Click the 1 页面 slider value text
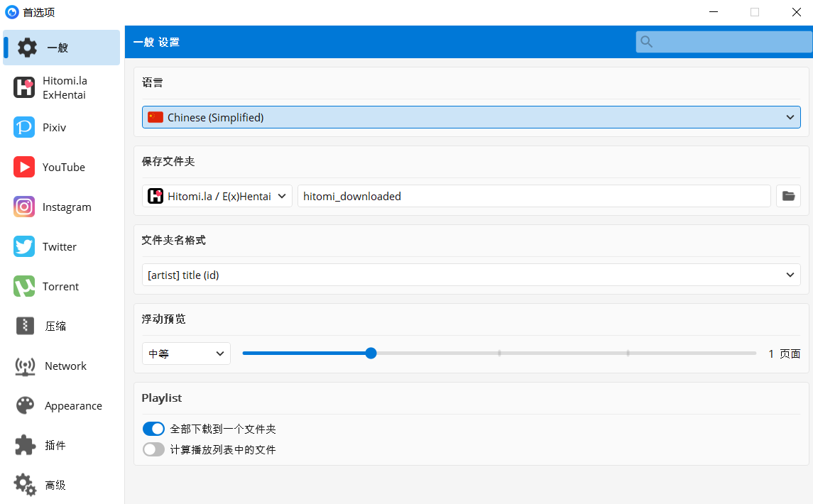The width and height of the screenshot is (813, 504). [785, 354]
